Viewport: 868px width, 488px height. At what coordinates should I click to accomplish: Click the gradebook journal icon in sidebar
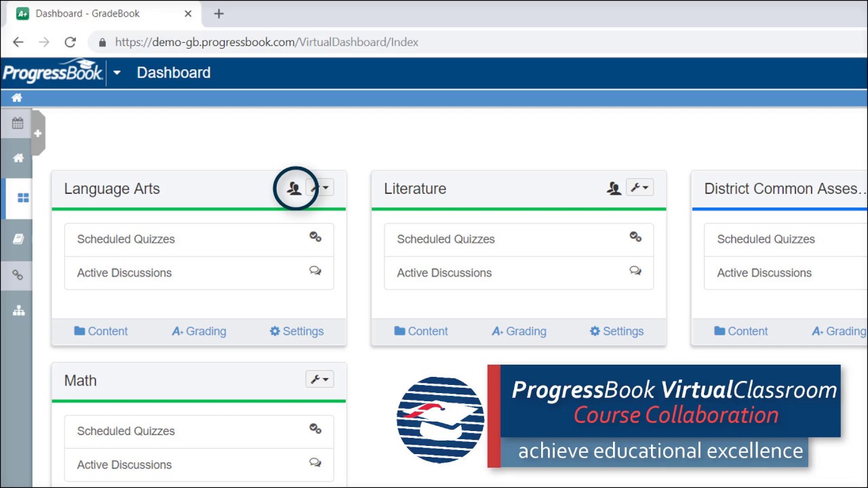click(x=17, y=239)
